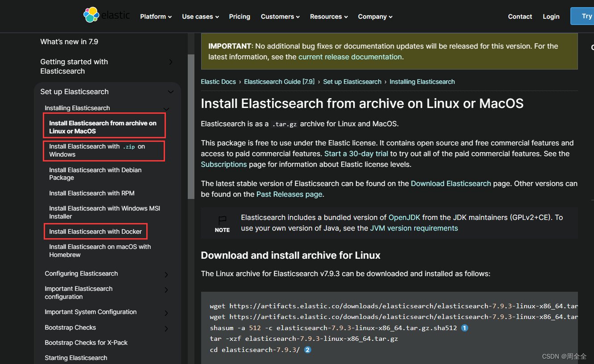Expand the Bootstrap Checks chevron

pyautogui.click(x=166, y=328)
